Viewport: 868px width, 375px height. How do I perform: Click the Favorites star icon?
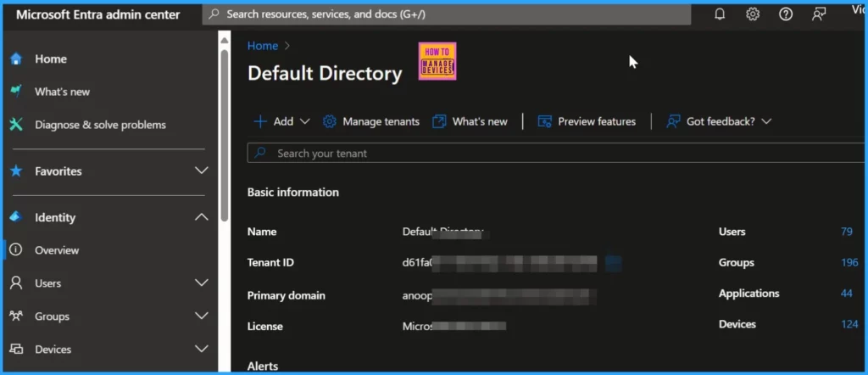tap(16, 171)
